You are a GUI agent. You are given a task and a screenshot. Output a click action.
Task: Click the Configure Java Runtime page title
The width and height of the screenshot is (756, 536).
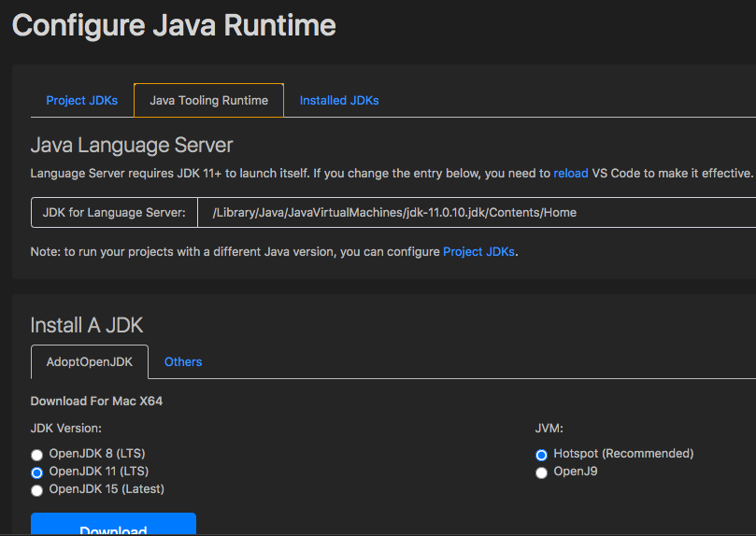point(174,25)
